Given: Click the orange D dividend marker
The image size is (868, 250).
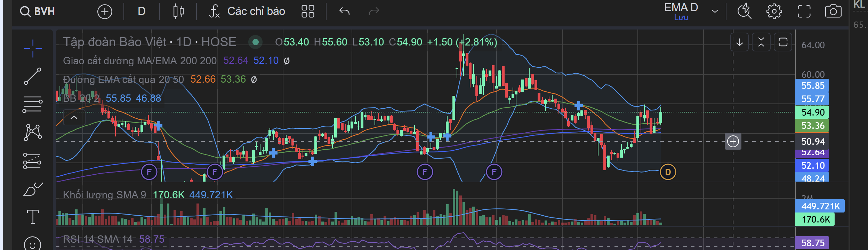Looking at the screenshot, I should pos(668,172).
